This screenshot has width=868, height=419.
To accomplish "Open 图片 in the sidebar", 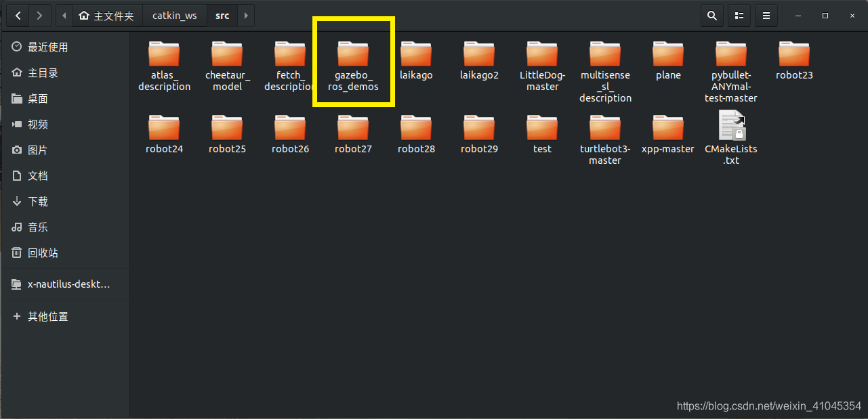I will [x=65, y=150].
